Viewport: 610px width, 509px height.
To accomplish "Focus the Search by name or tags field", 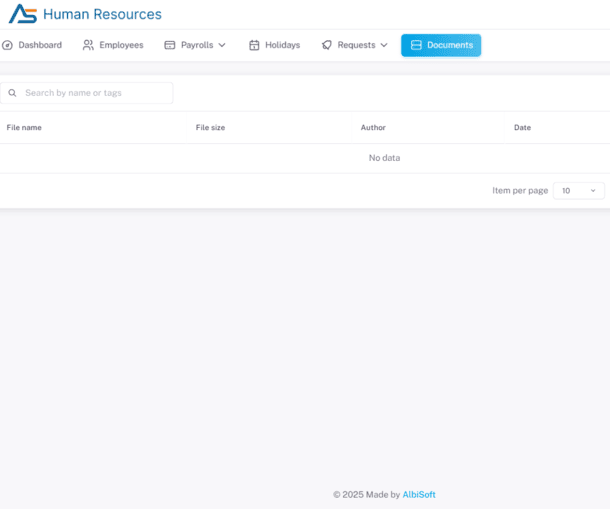I will [95, 93].
